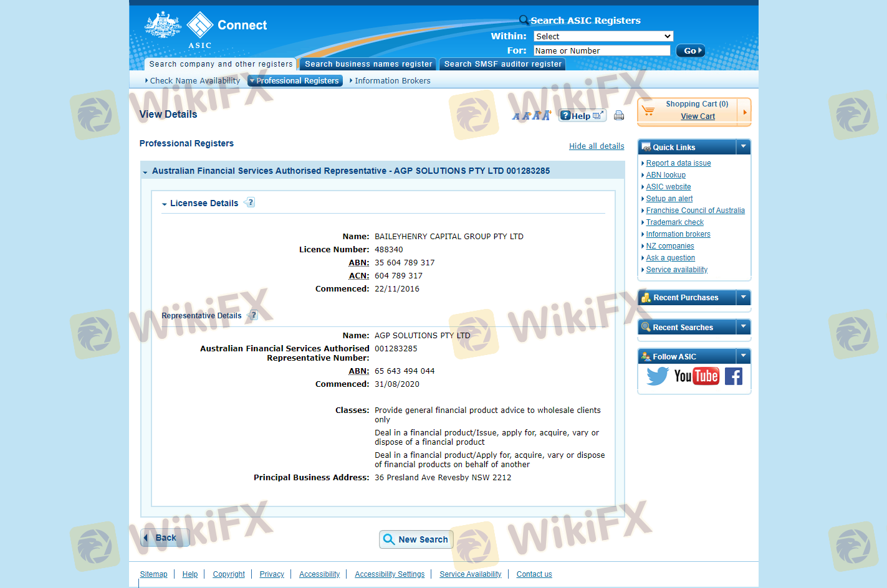The height and width of the screenshot is (588, 887).
Task: Expand the Recent Purchases panel
Action: [x=743, y=298]
